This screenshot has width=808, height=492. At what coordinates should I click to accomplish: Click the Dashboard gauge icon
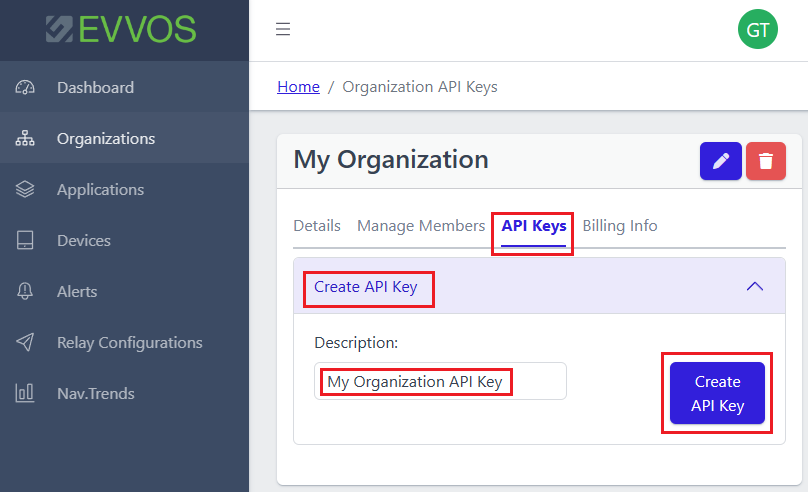pyautogui.click(x=25, y=88)
